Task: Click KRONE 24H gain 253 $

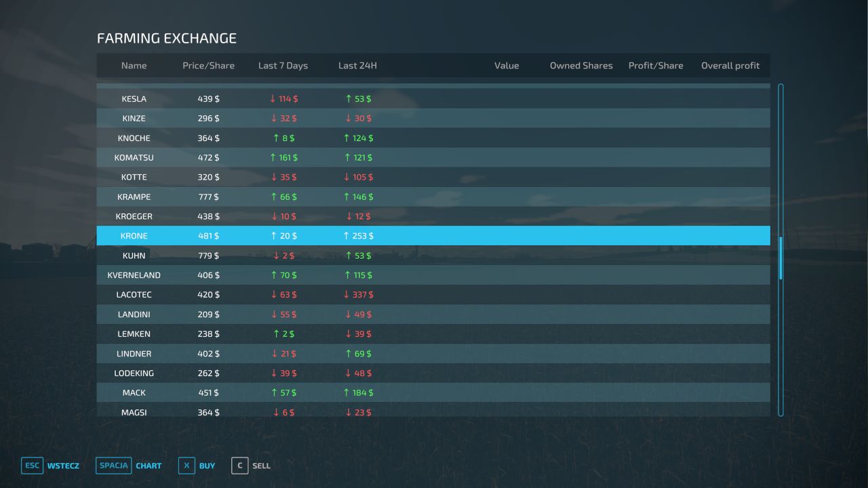Action: point(358,237)
